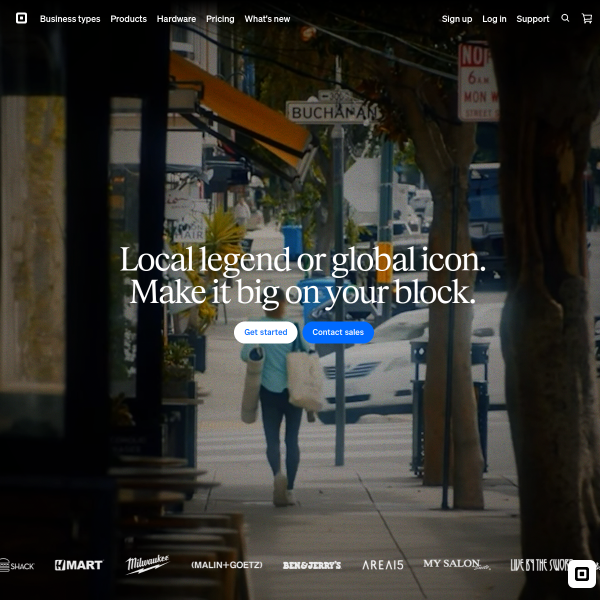
Task: Open the What's new menu item
Action: pos(267,19)
